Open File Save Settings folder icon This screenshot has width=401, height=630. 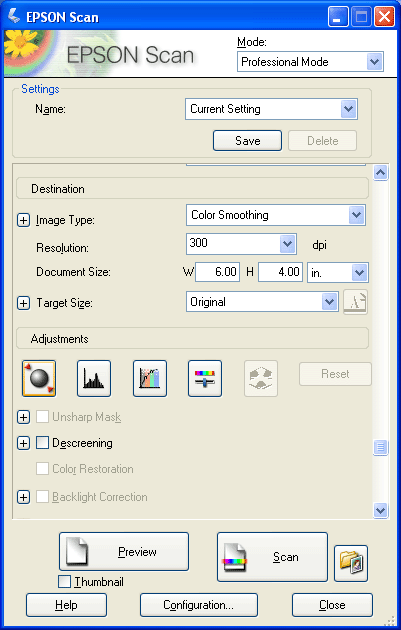click(351, 563)
